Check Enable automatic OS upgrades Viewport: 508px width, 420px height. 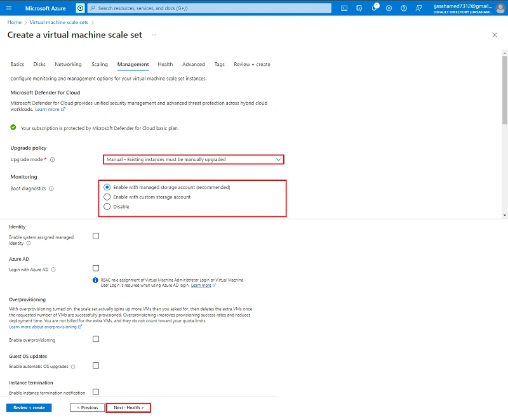pyautogui.click(x=96, y=365)
